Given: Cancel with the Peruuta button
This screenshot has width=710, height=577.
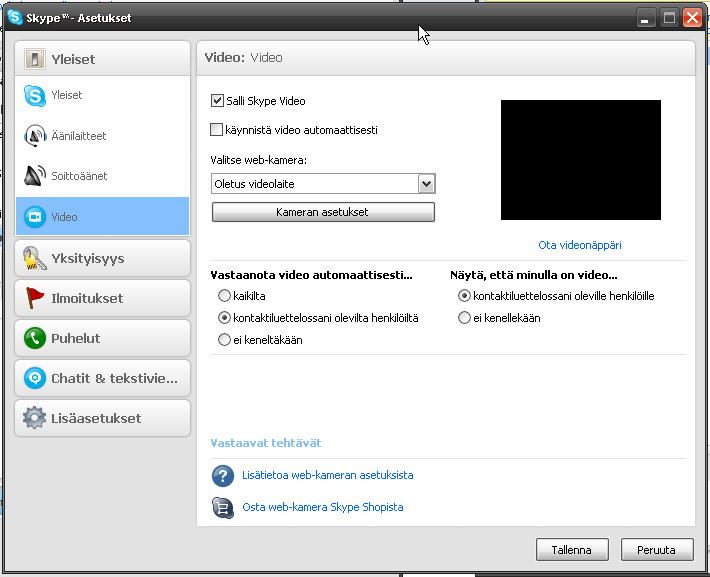Looking at the screenshot, I should point(657,549).
